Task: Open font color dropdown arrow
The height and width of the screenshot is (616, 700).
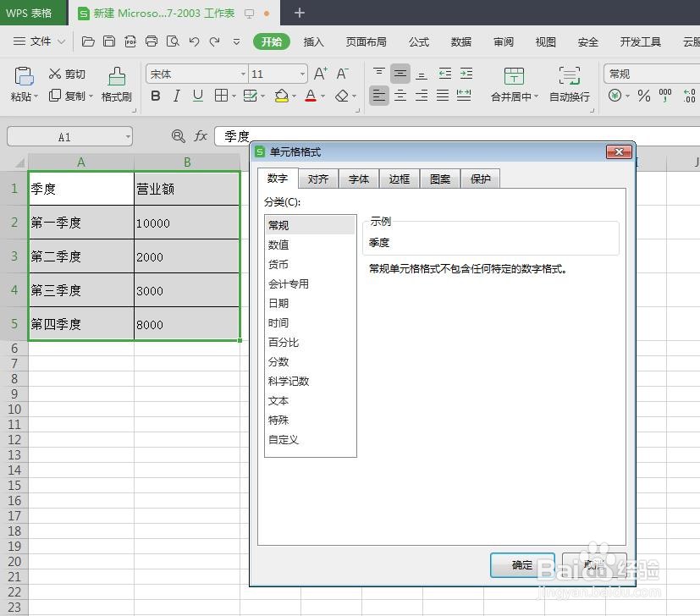Action: [322, 96]
